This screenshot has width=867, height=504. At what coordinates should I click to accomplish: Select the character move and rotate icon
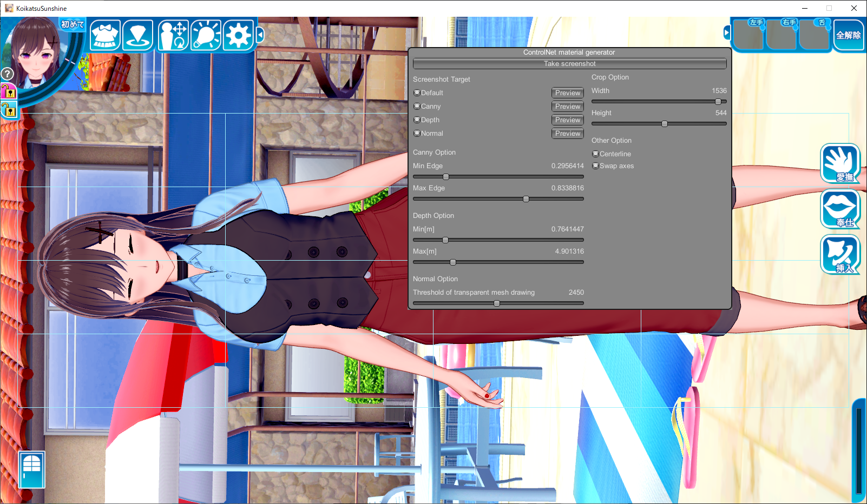[173, 35]
